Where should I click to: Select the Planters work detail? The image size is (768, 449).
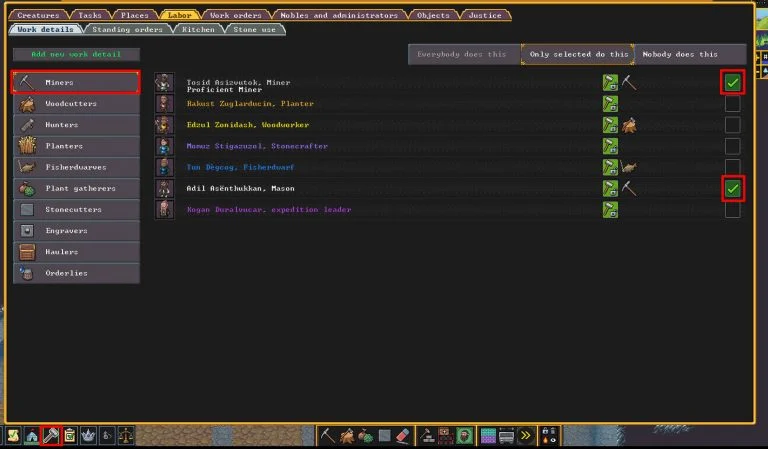tap(76, 146)
